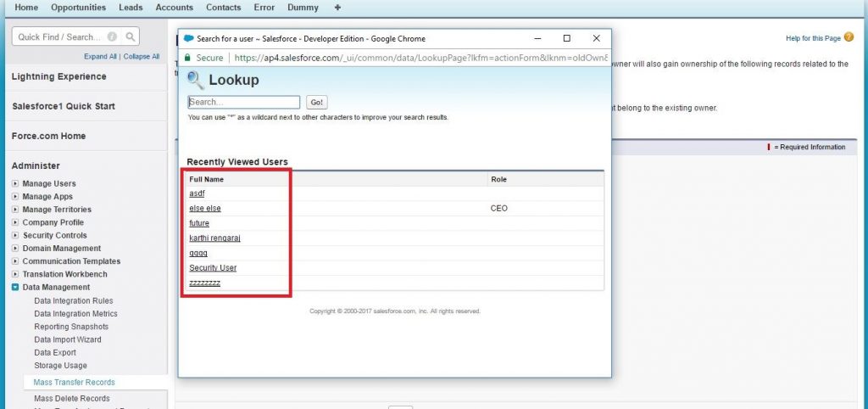Open the Contacts tab
The height and width of the screenshot is (409, 868).
click(223, 8)
